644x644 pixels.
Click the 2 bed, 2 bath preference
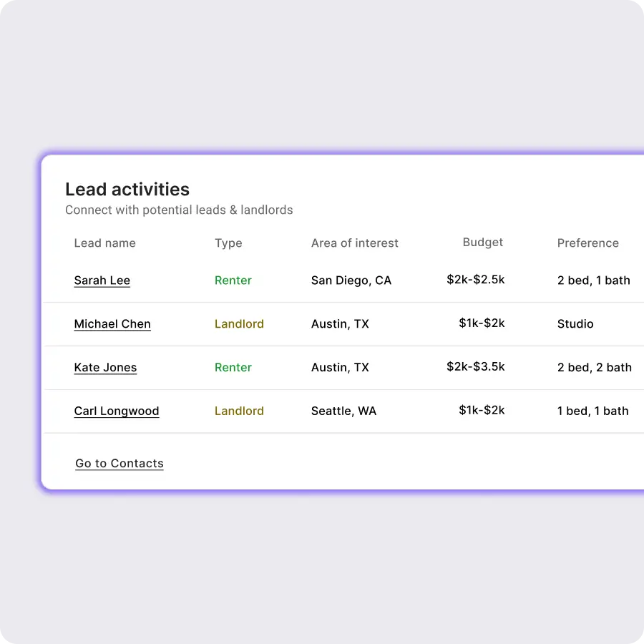click(x=595, y=368)
